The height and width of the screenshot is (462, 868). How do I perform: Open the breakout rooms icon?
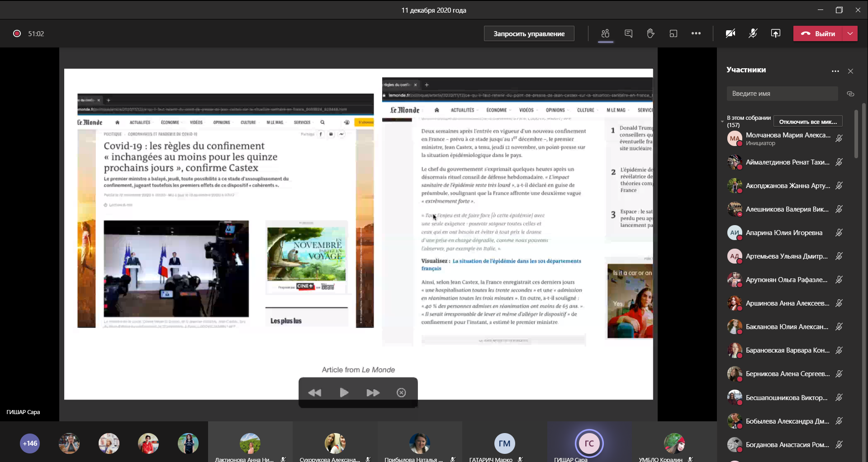(x=674, y=33)
